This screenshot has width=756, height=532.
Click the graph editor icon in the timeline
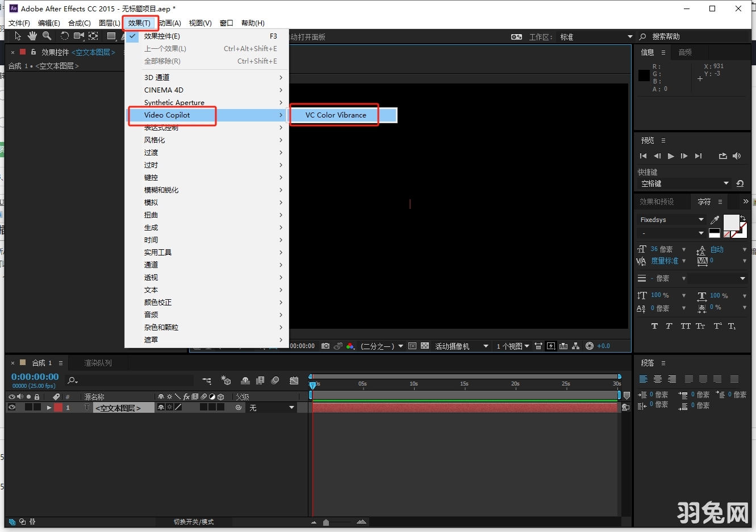(x=294, y=380)
